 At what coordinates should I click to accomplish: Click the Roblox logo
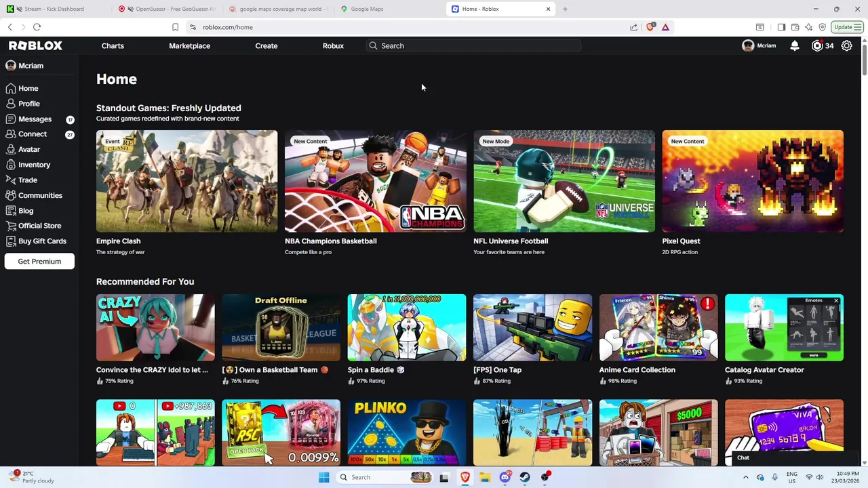(35, 45)
